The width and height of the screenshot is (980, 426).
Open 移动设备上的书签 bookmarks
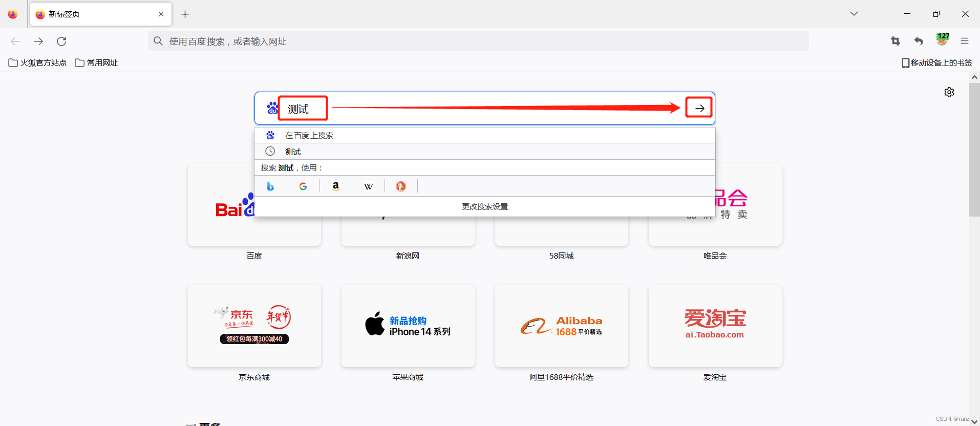pyautogui.click(x=937, y=62)
